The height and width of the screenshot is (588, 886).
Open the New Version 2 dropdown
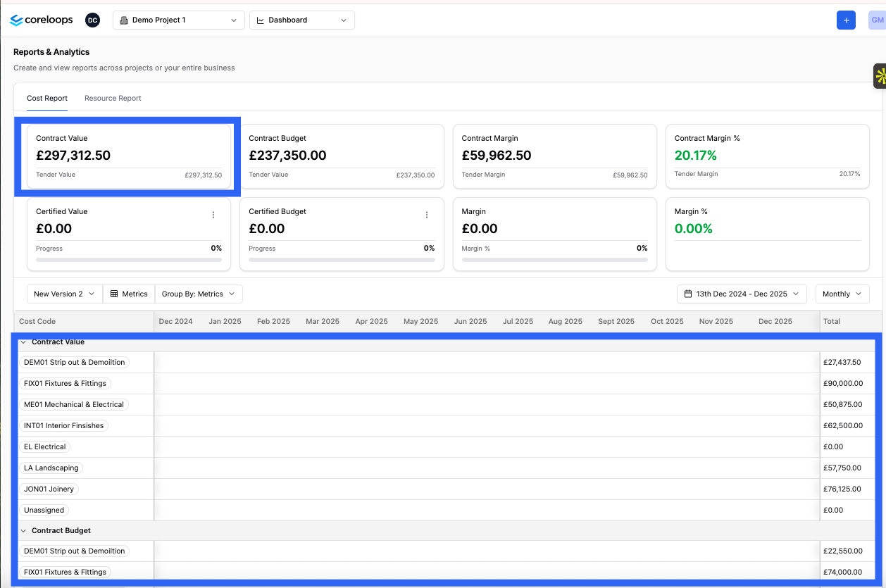[64, 294]
